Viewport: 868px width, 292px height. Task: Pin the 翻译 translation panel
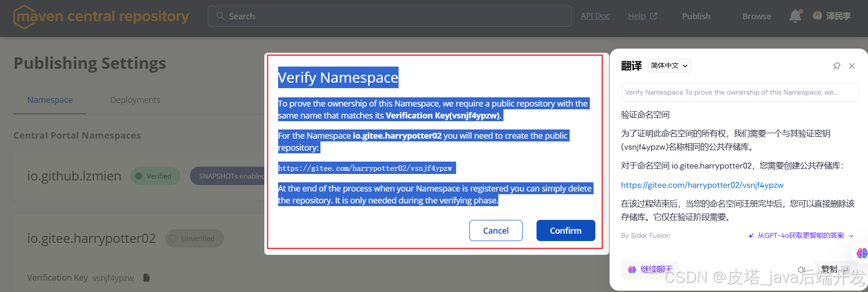pyautogui.click(x=837, y=66)
